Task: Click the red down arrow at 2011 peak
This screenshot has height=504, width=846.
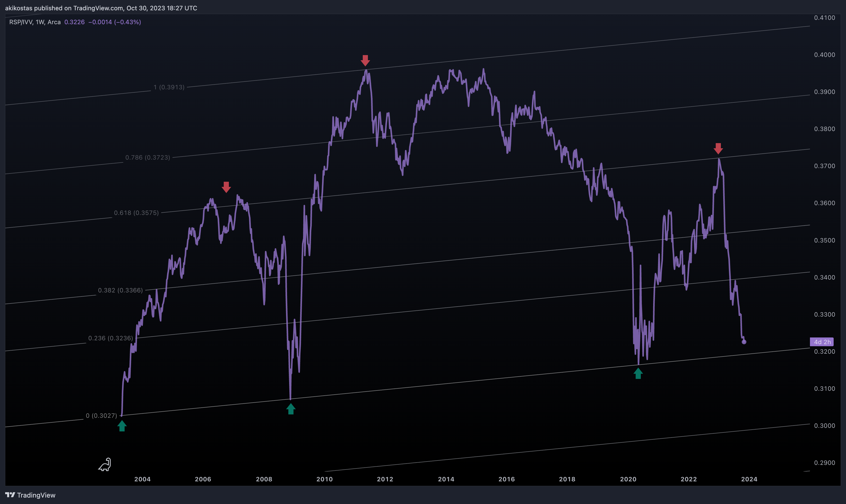Action: (365, 60)
